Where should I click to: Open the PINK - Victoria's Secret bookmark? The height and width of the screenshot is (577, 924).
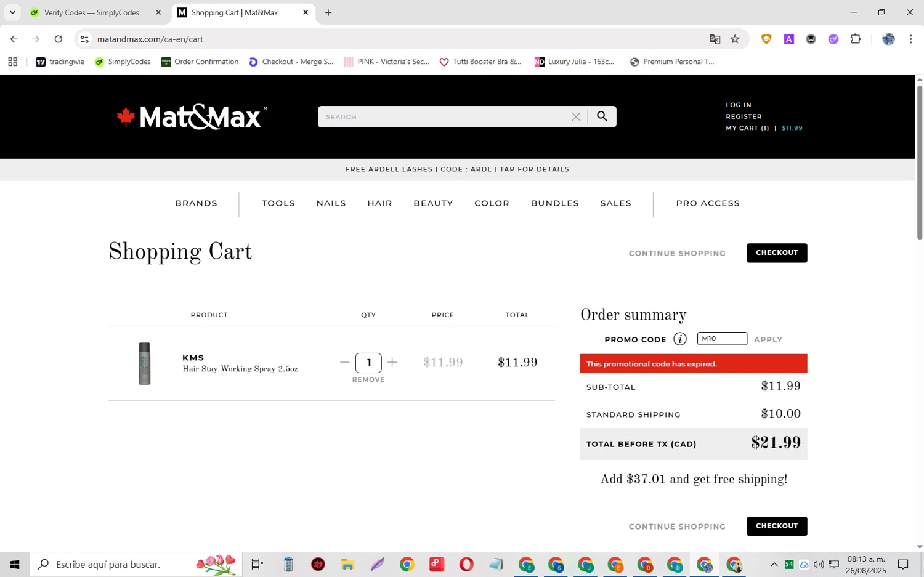[x=387, y=62]
